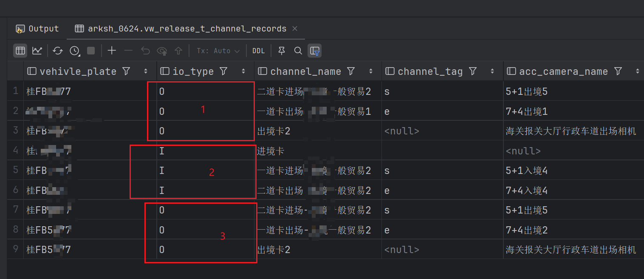The image size is (644, 279).
Task: Select the acc_camera_name column header
Action: click(x=563, y=71)
